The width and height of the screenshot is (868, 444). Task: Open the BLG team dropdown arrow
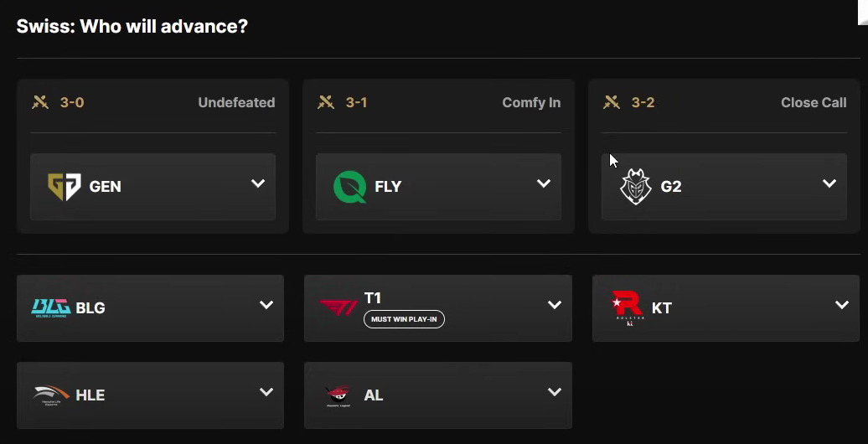click(266, 305)
